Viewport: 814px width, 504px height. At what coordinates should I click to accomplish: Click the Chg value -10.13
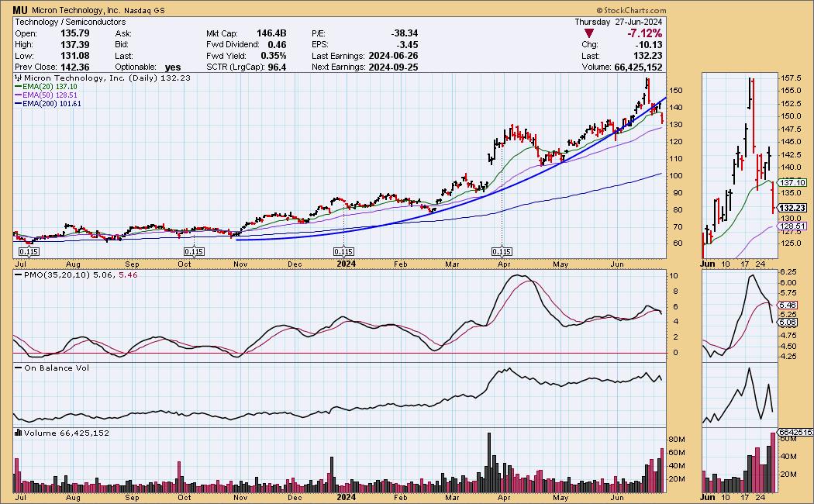pyautogui.click(x=650, y=45)
